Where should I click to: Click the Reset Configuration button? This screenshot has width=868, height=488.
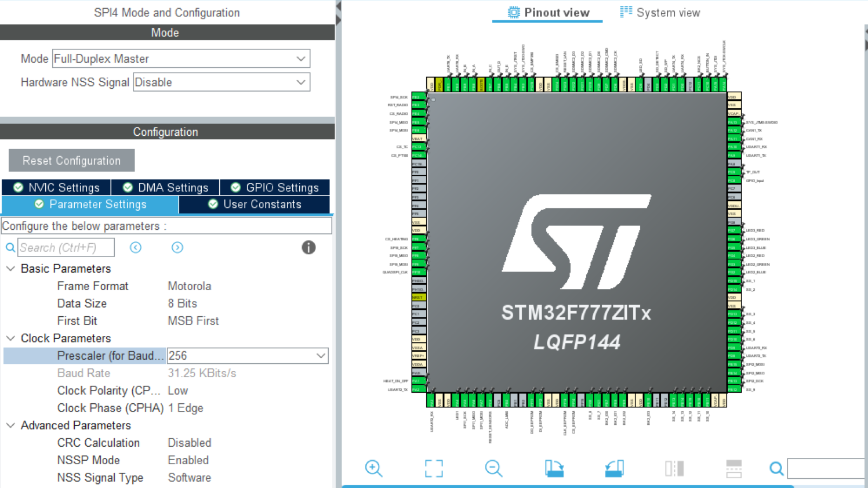[x=71, y=160]
